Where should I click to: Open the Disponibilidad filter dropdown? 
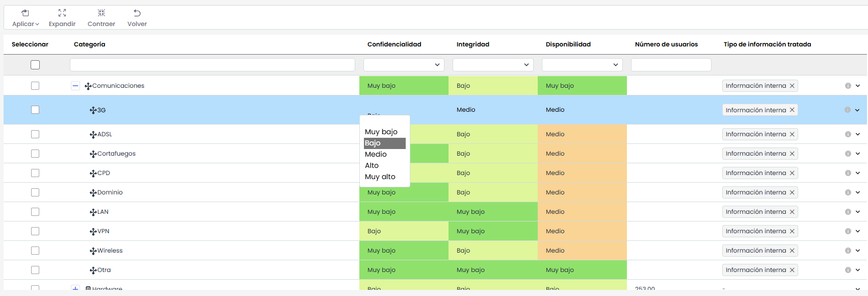(582, 65)
